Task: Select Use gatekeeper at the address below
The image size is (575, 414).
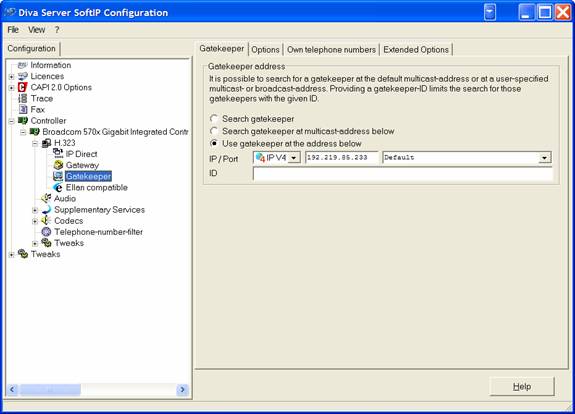Action: 214,143
